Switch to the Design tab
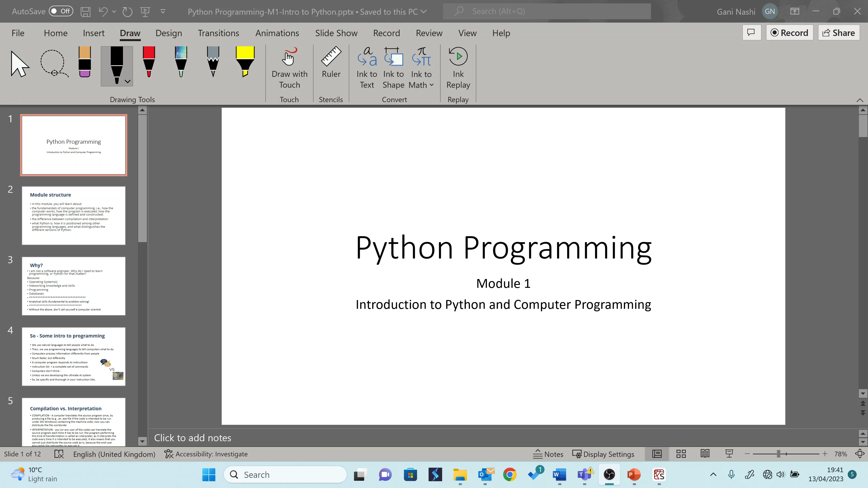The image size is (868, 488). point(169,33)
